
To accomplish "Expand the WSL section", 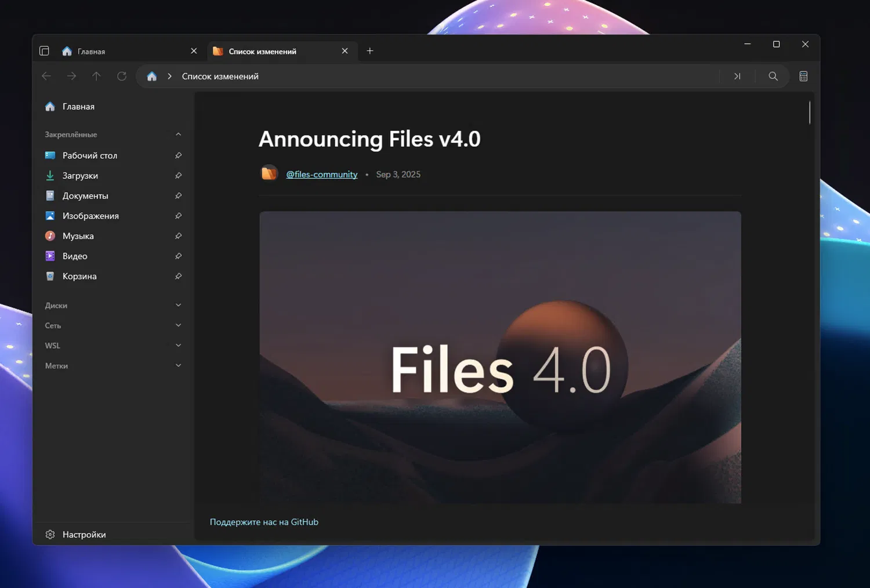I will pos(178,345).
